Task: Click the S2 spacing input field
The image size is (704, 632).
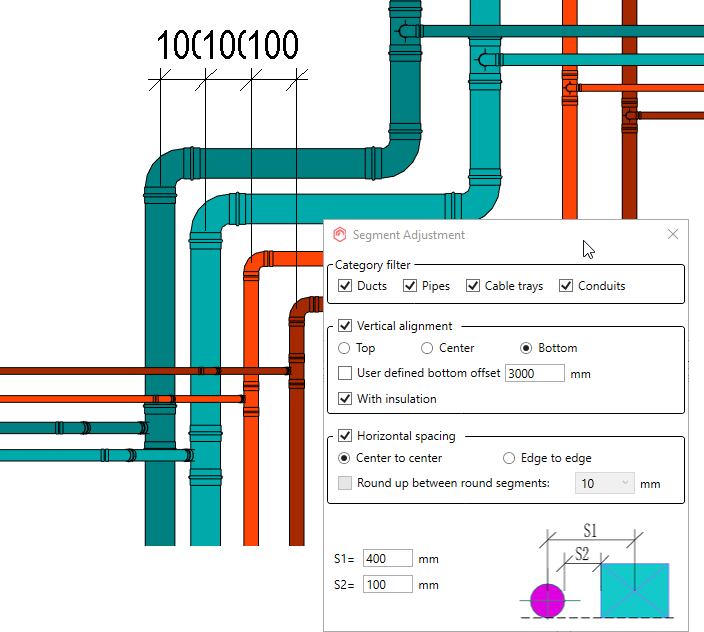Action: click(x=388, y=584)
